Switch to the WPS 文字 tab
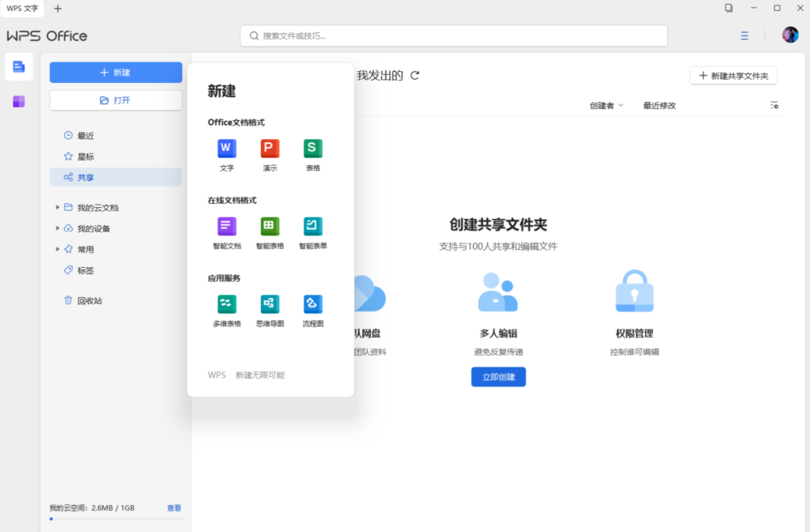810x532 pixels. point(22,8)
